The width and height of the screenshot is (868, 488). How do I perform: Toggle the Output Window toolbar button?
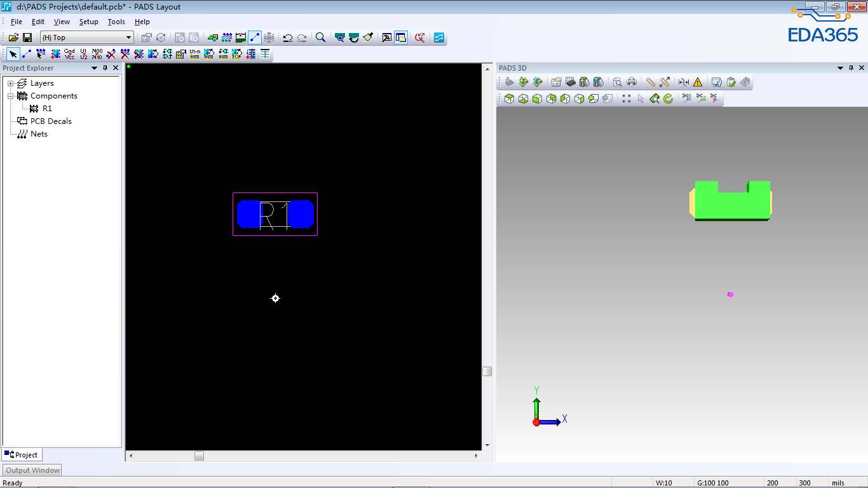pyautogui.click(x=387, y=37)
